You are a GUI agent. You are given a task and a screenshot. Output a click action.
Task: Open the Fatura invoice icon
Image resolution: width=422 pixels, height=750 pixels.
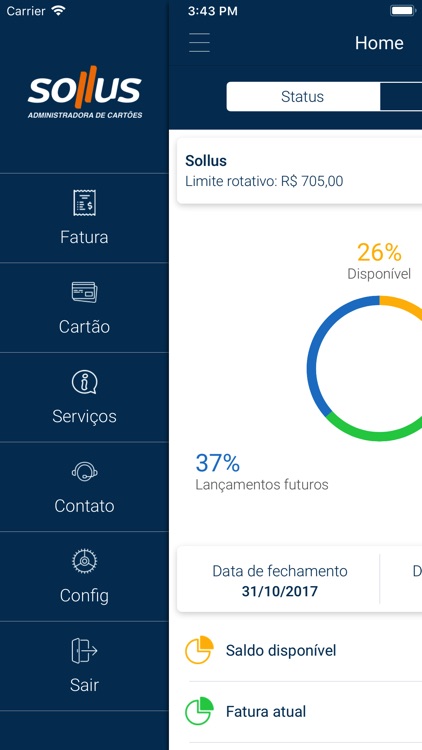coord(84,202)
